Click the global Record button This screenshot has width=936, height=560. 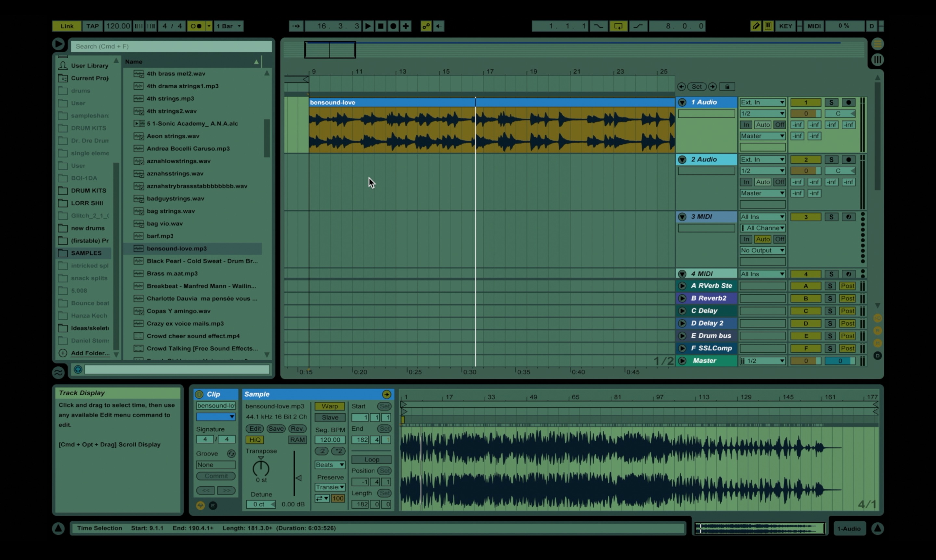pos(393,26)
